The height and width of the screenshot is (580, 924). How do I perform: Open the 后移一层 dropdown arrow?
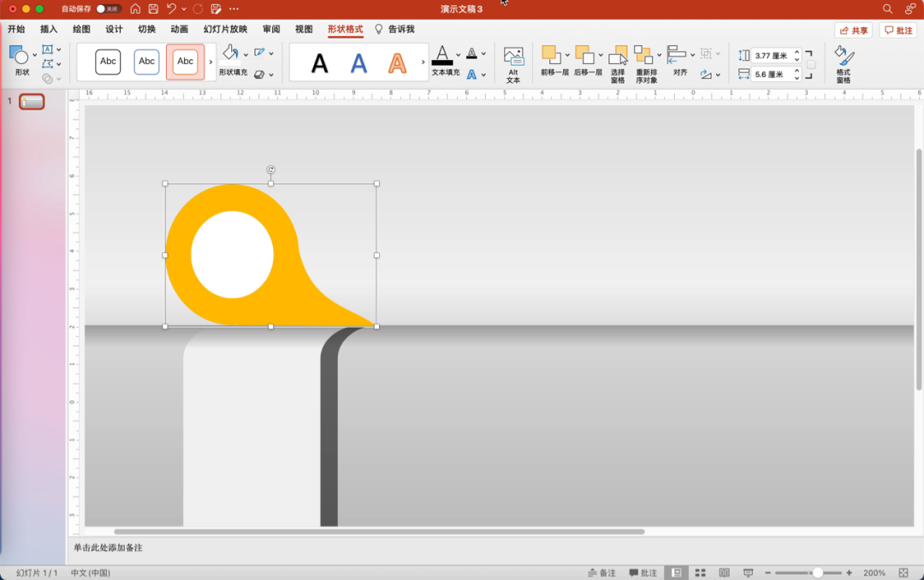601,56
